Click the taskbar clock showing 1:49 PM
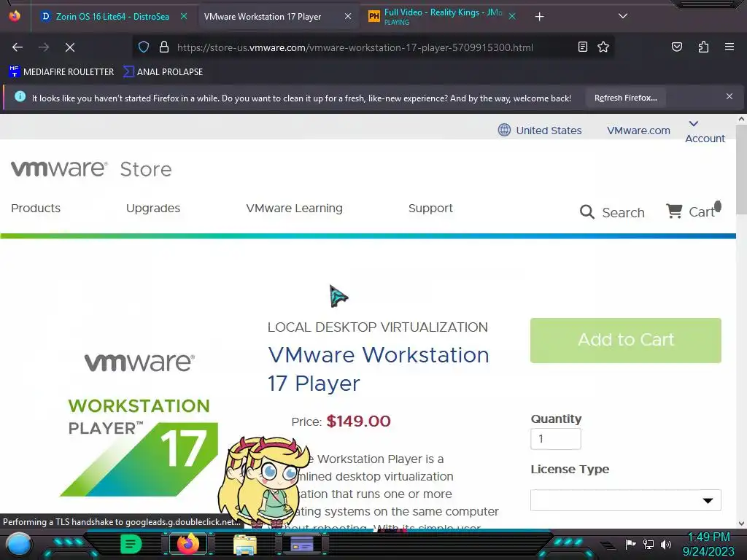 708,544
